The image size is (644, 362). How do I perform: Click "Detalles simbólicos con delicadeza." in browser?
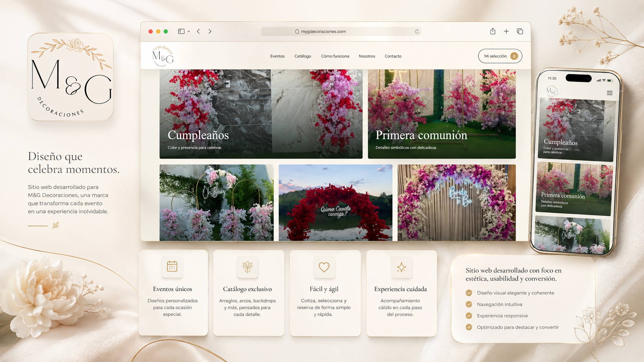[x=406, y=148]
